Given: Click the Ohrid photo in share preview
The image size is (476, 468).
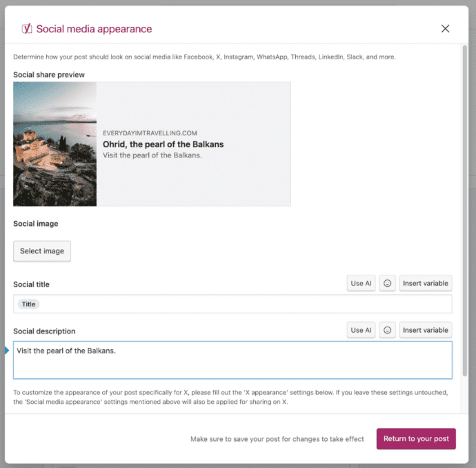Looking at the screenshot, I should 55,144.
